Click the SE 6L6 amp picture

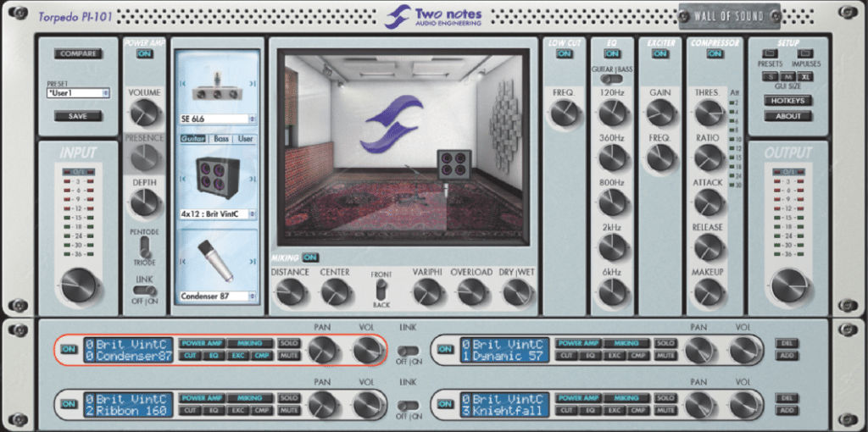(x=218, y=86)
